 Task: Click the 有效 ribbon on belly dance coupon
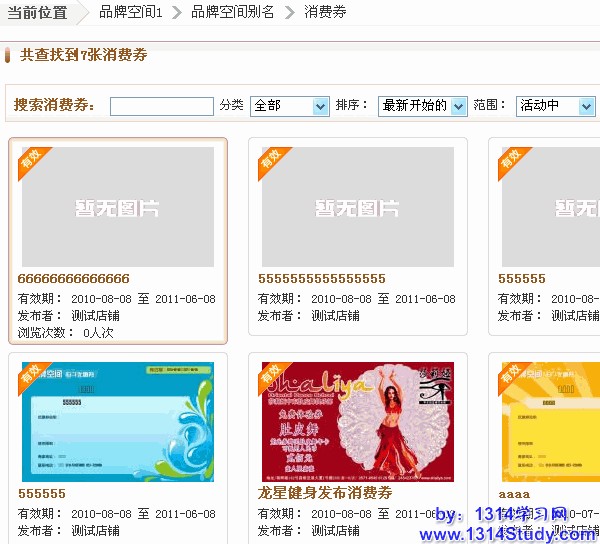point(272,376)
